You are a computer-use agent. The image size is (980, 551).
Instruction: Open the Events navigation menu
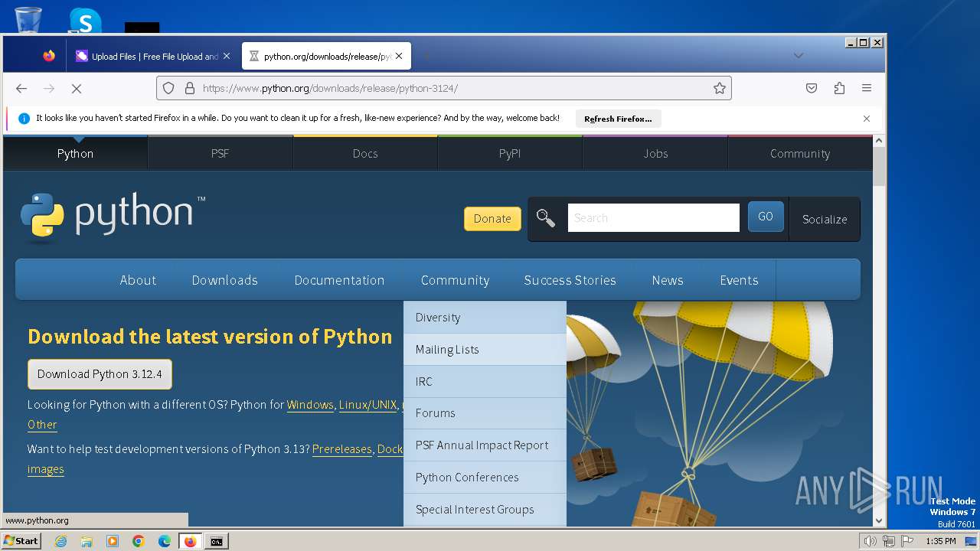tap(739, 280)
